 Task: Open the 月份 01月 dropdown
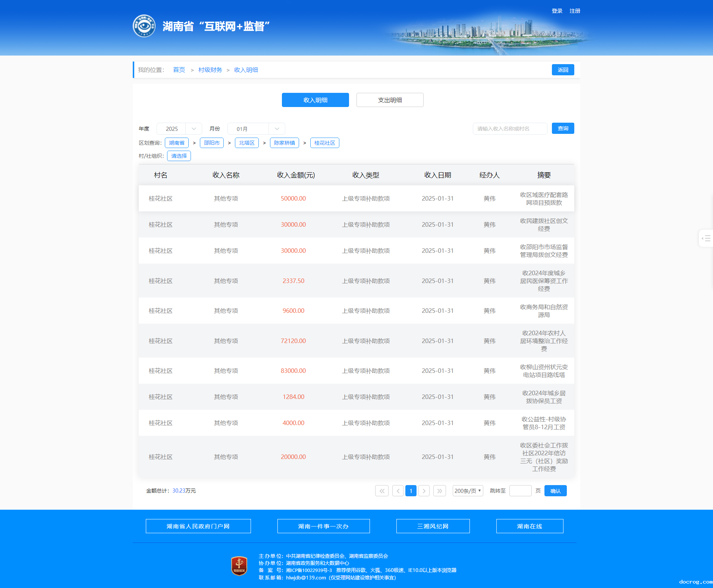pos(256,129)
